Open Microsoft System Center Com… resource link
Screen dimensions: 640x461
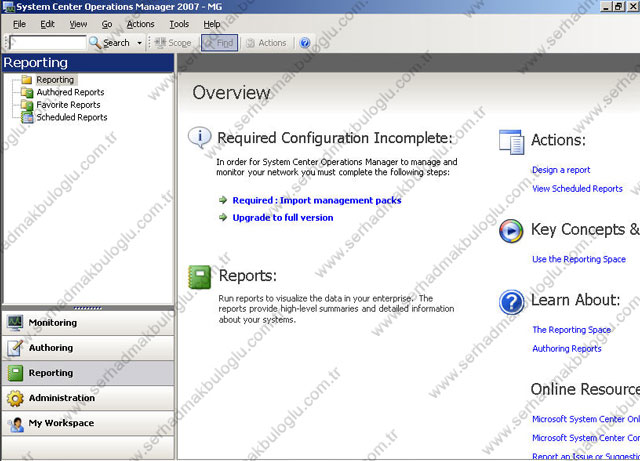[586, 438]
